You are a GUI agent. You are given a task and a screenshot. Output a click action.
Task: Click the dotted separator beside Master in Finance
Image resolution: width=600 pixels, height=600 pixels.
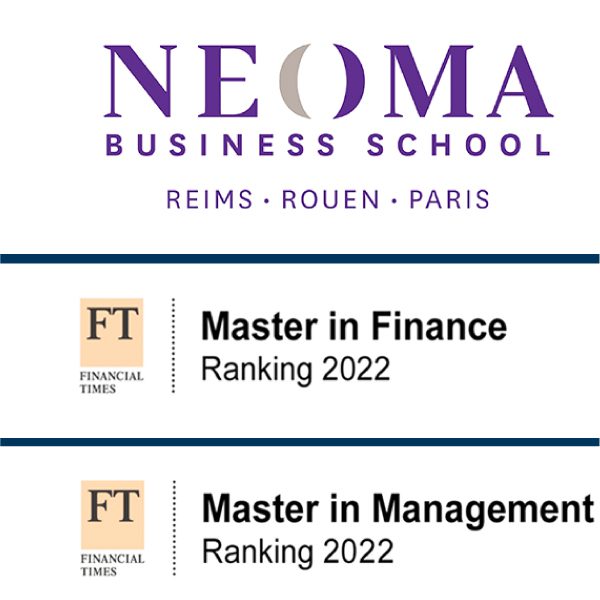173,346
